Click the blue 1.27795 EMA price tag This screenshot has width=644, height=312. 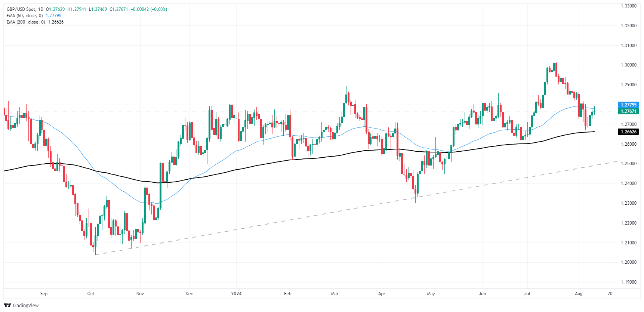(x=628, y=105)
